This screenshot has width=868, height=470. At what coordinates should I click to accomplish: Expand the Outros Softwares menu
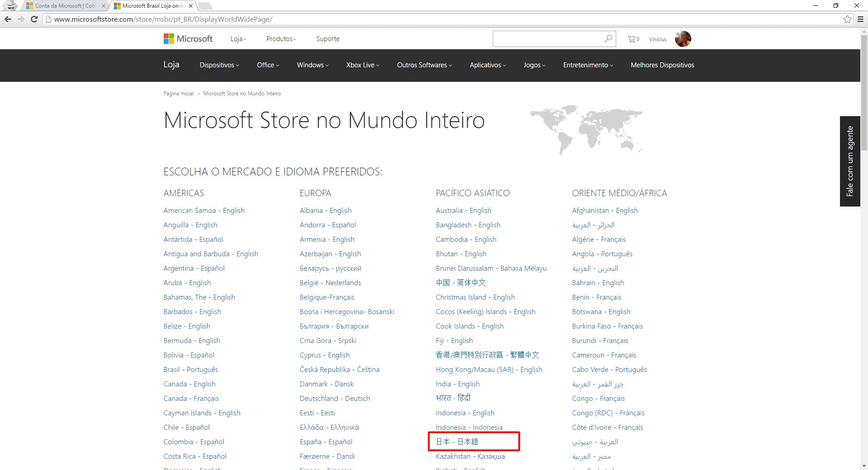[424, 65]
